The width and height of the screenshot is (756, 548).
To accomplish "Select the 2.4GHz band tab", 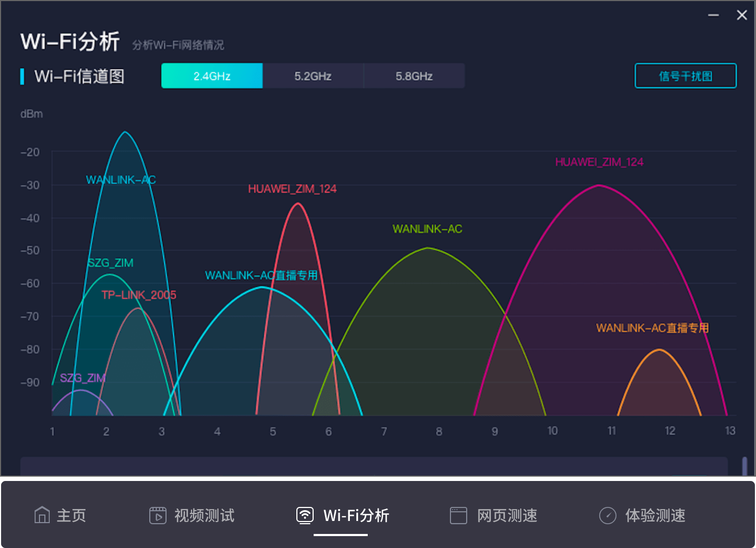I will pos(212,76).
